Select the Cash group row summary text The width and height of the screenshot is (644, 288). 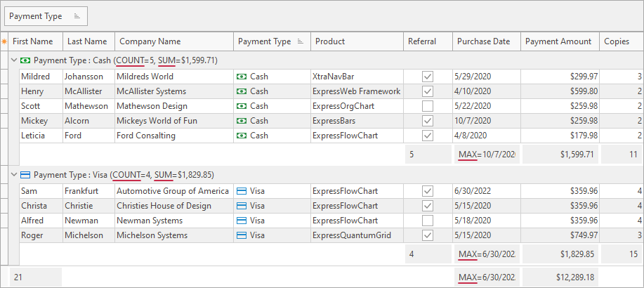(126, 60)
